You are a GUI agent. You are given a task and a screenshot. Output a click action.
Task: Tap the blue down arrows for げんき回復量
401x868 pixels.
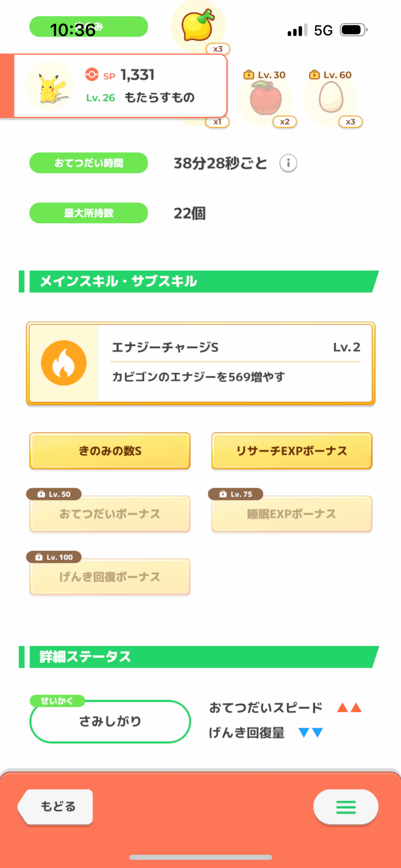tap(311, 733)
